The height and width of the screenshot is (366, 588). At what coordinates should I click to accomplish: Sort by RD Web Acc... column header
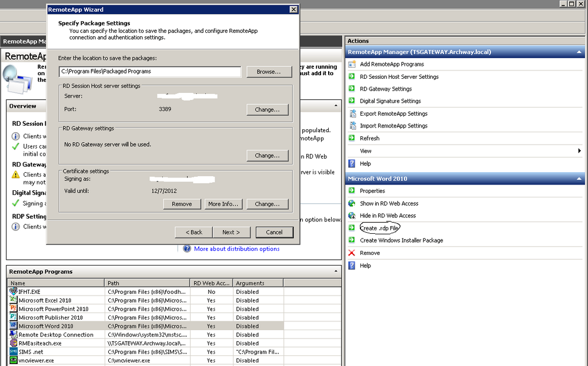(212, 283)
